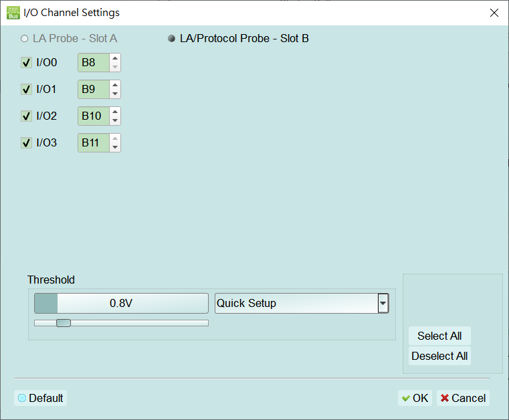Click the 0.8V threshold value bar
509x420 pixels.
pyautogui.click(x=122, y=303)
